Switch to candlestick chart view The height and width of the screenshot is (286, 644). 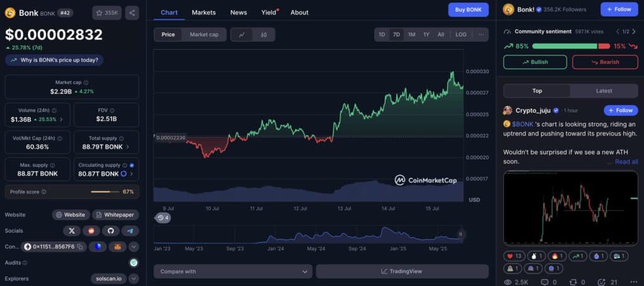pyautogui.click(x=264, y=35)
